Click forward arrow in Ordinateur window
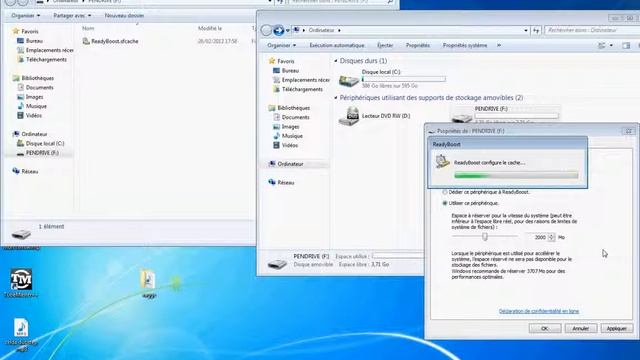640x360 pixels. [x=278, y=30]
